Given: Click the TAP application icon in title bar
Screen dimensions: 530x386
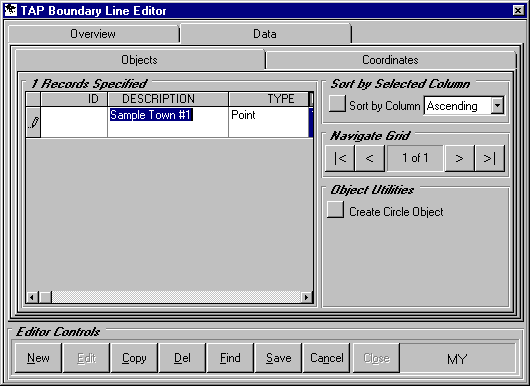Looking at the screenshot, I should click(10, 10).
